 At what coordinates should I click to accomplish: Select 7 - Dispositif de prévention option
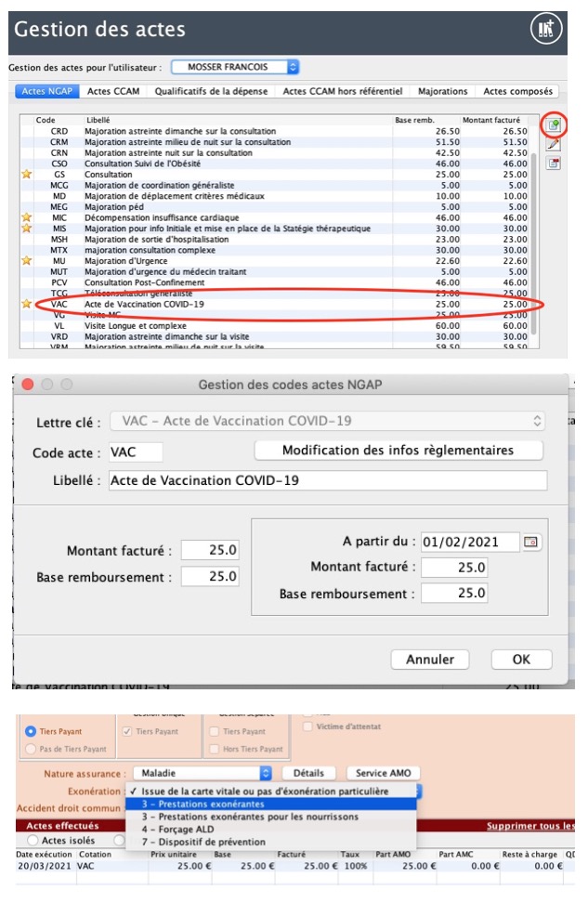[270, 842]
